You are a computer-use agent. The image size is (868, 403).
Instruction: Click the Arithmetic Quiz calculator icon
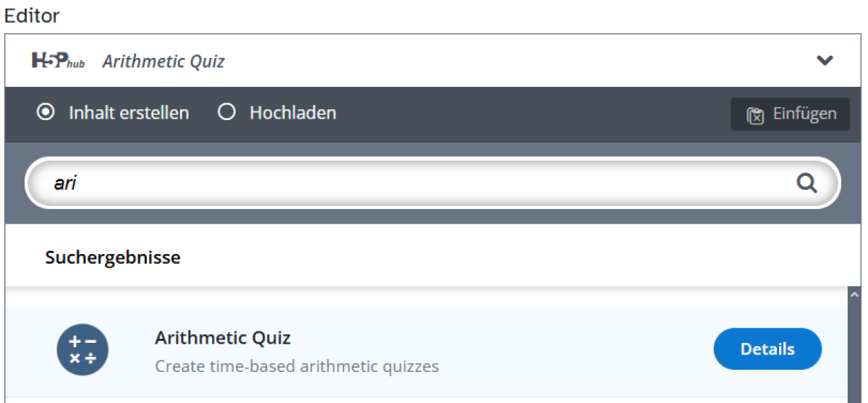click(x=82, y=349)
